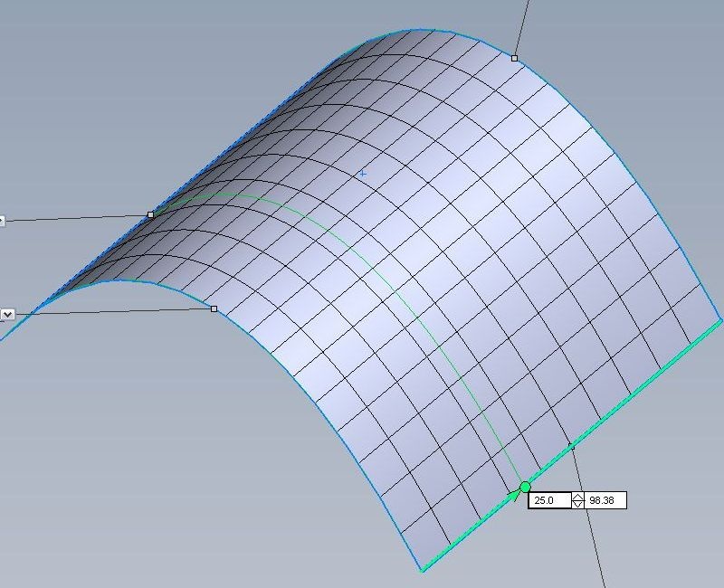Click the 98.38 value field
This screenshot has height=588, width=724.
click(605, 500)
